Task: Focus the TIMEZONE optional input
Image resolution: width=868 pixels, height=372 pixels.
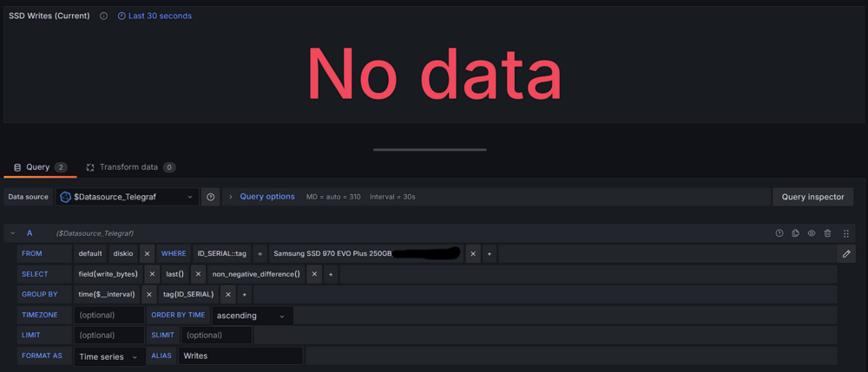Action: tap(109, 315)
